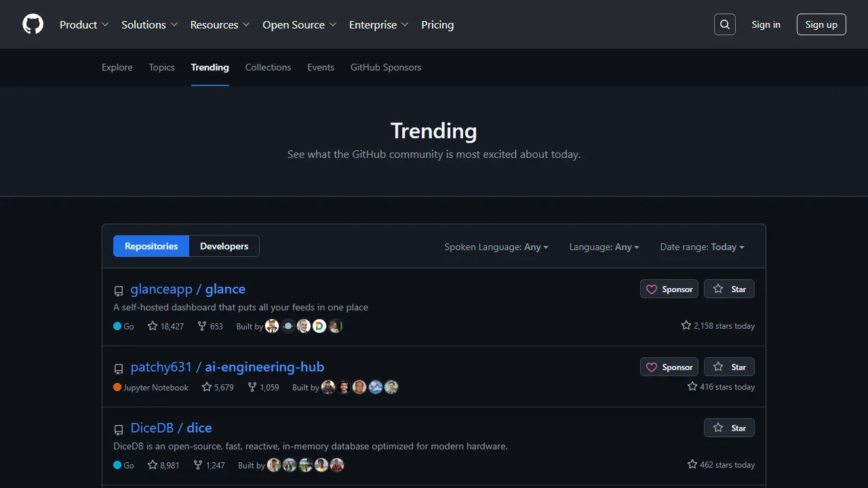The height and width of the screenshot is (488, 868).
Task: Star the patchy631 / ai-engineering-hub repository
Action: pyautogui.click(x=729, y=367)
